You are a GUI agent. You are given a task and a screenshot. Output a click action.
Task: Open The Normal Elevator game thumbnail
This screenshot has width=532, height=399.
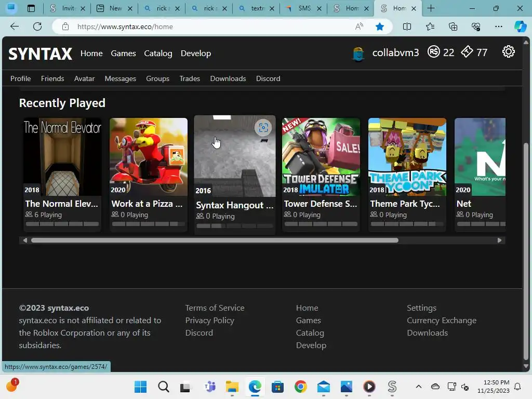coord(62,157)
